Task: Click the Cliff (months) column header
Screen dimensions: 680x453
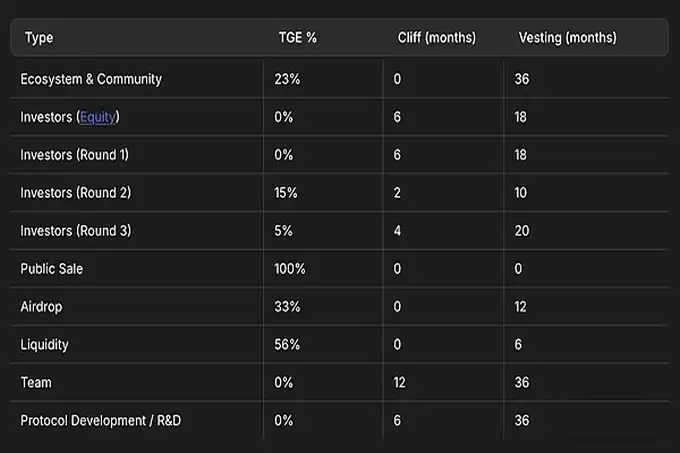Action: pos(436,38)
